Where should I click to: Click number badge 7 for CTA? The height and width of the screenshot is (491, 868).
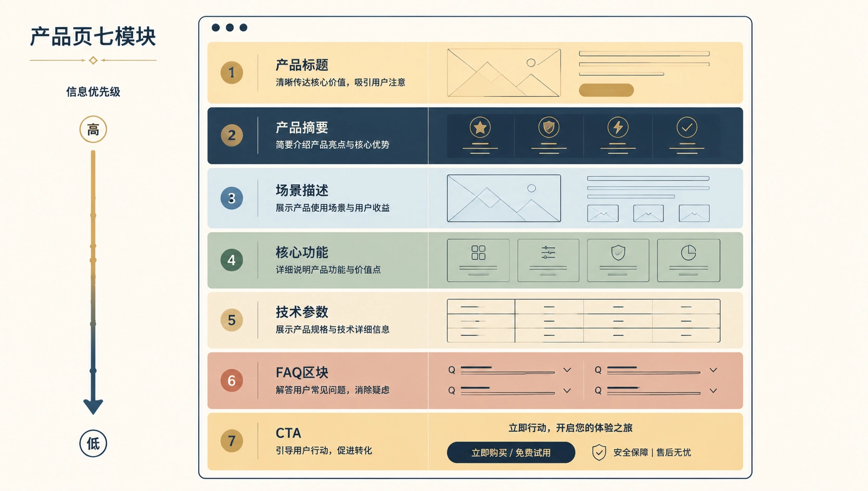[232, 441]
